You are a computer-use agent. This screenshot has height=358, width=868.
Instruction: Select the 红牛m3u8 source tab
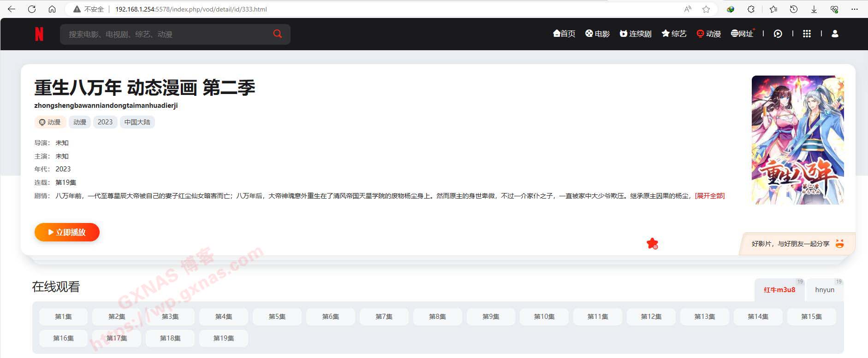[x=779, y=290]
